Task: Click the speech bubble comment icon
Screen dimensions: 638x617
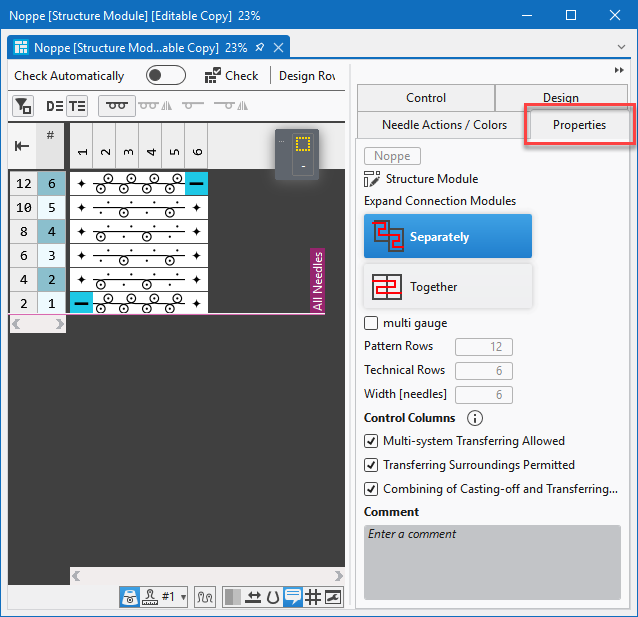Action: [293, 597]
